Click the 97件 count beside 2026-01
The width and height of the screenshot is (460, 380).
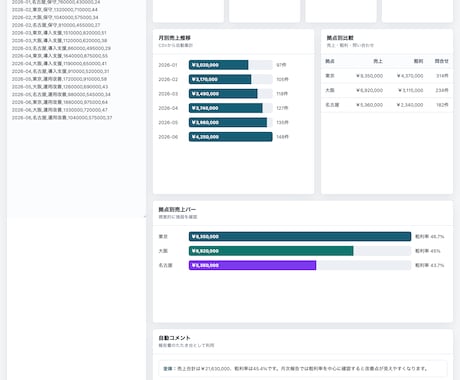(281, 65)
